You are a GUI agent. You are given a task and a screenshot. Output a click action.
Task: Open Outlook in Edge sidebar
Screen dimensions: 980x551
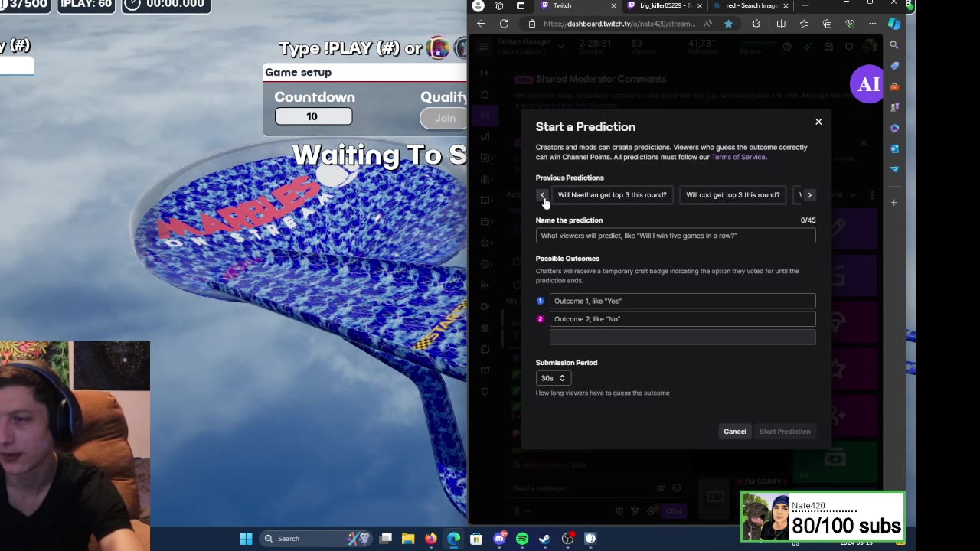(x=894, y=148)
